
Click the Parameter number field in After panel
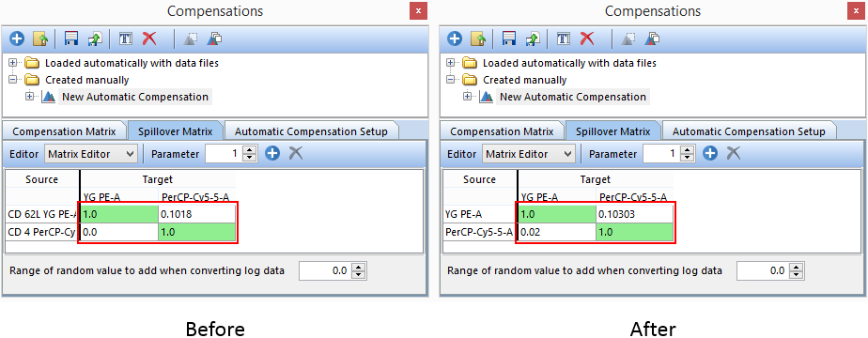tap(662, 154)
